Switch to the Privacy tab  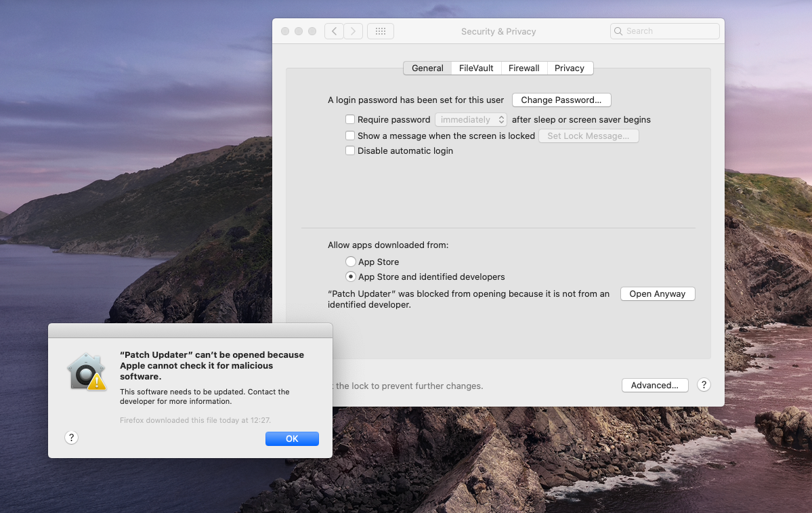click(569, 68)
